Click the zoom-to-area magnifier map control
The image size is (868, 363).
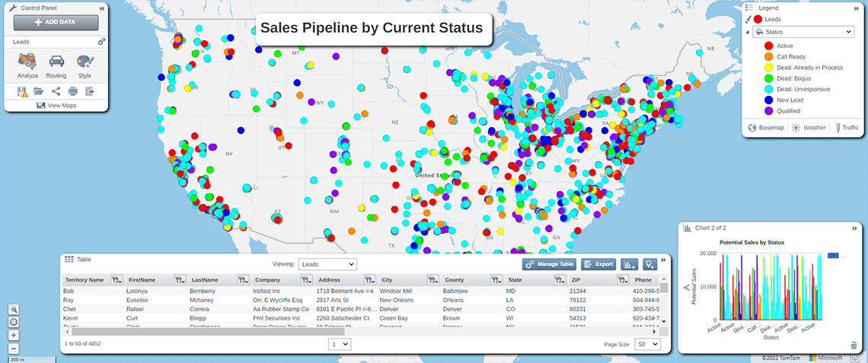point(14,310)
